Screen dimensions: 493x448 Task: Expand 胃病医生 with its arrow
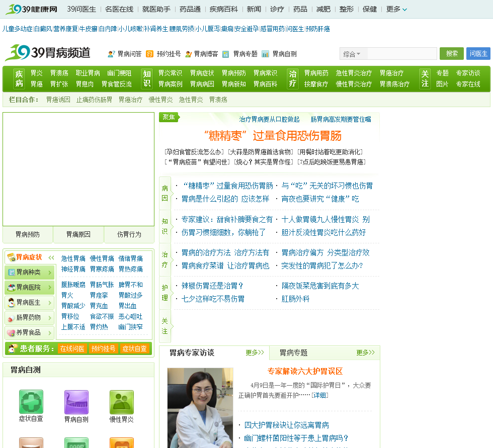50,303
